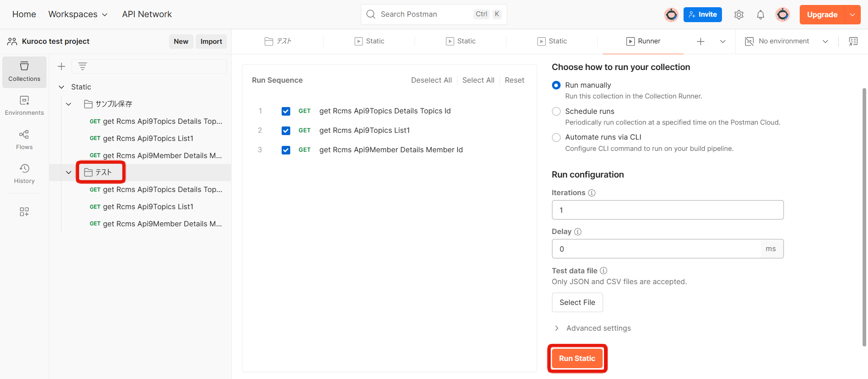Viewport: 868px width, 379px height.
Task: Click the Run Static button
Action: pyautogui.click(x=577, y=358)
